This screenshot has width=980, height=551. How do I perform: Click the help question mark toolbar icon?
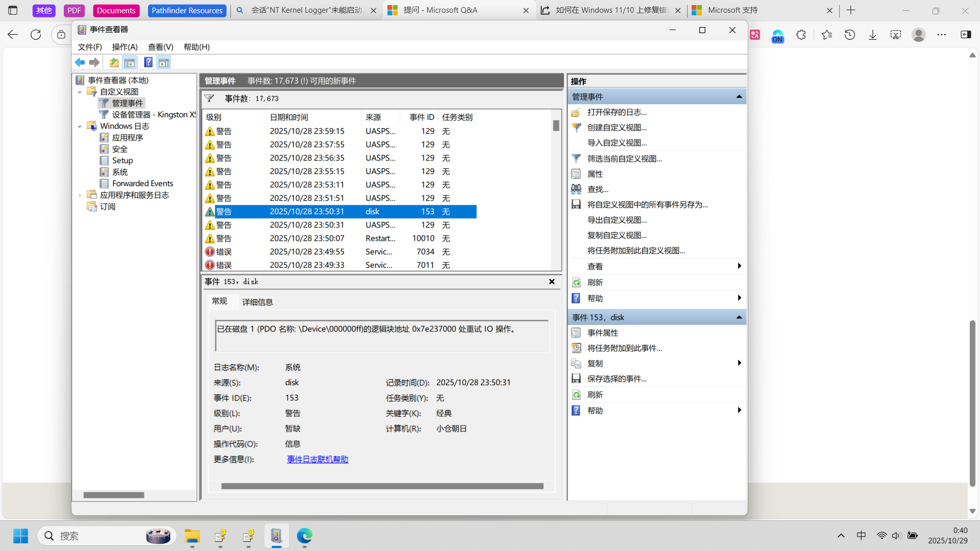click(148, 62)
